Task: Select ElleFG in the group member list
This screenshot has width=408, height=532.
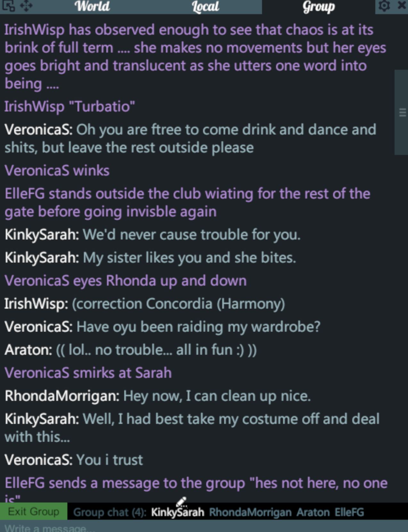Action: [x=349, y=512]
